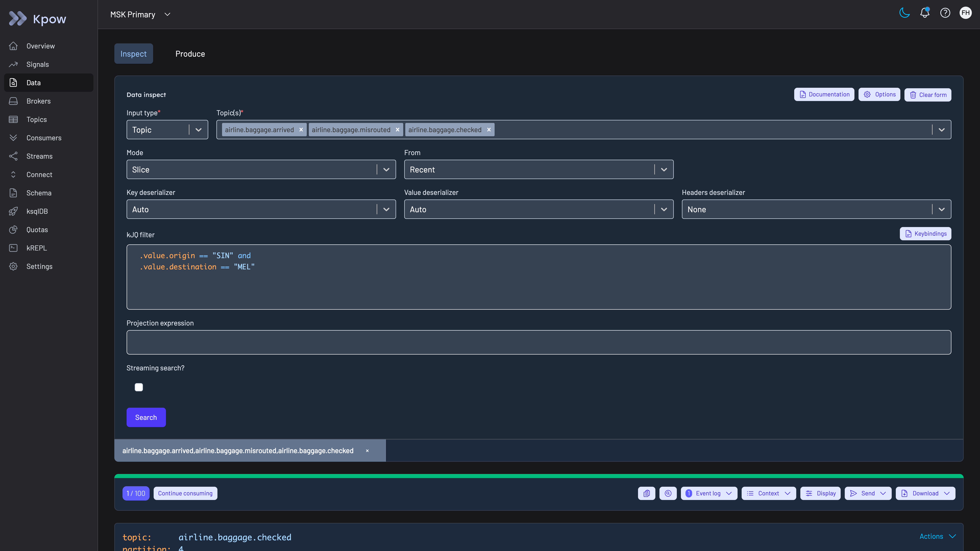Toggle the dark mode moon icon
Image resolution: width=980 pixels, height=551 pixels.
(904, 13)
